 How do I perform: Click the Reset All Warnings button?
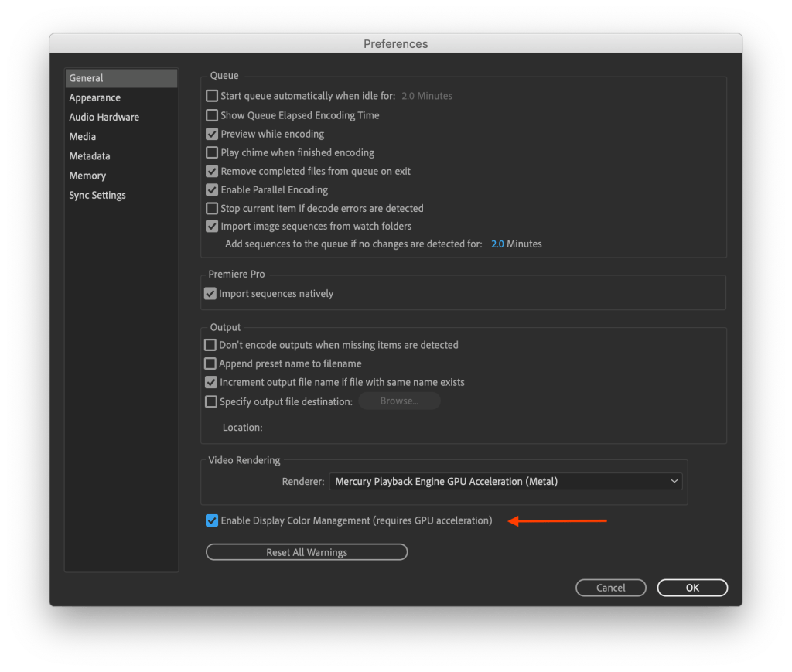click(306, 552)
